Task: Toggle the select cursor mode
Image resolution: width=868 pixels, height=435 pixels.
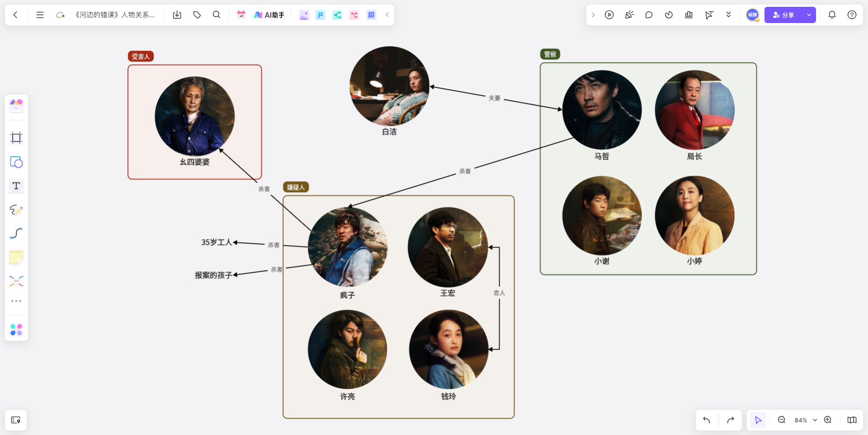Action: (x=758, y=420)
